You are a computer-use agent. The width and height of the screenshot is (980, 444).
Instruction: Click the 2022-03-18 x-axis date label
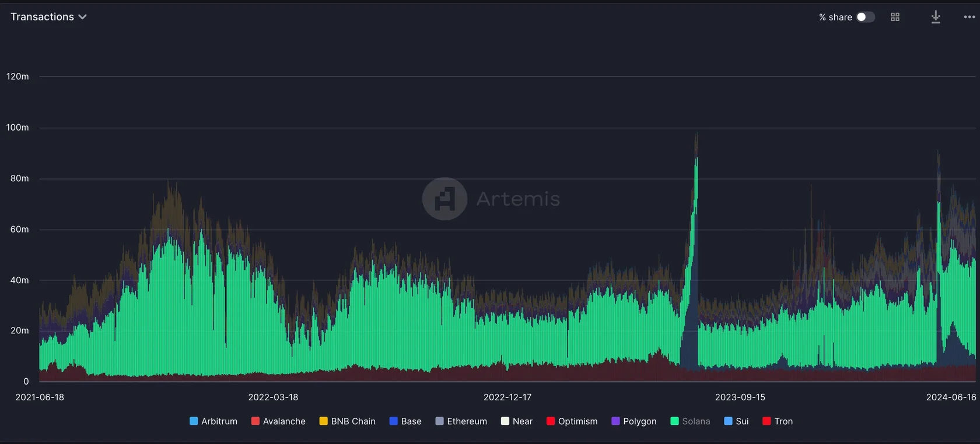click(x=273, y=397)
